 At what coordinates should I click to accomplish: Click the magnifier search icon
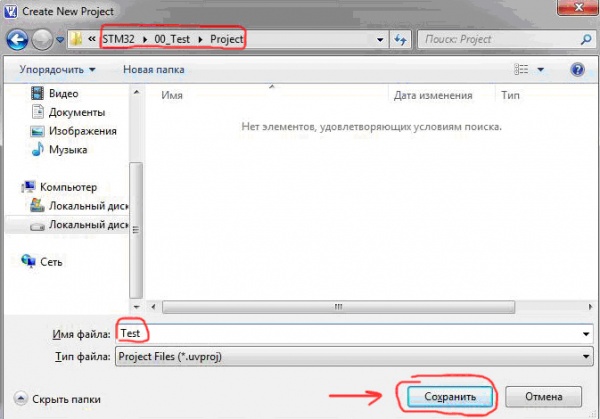(x=586, y=39)
